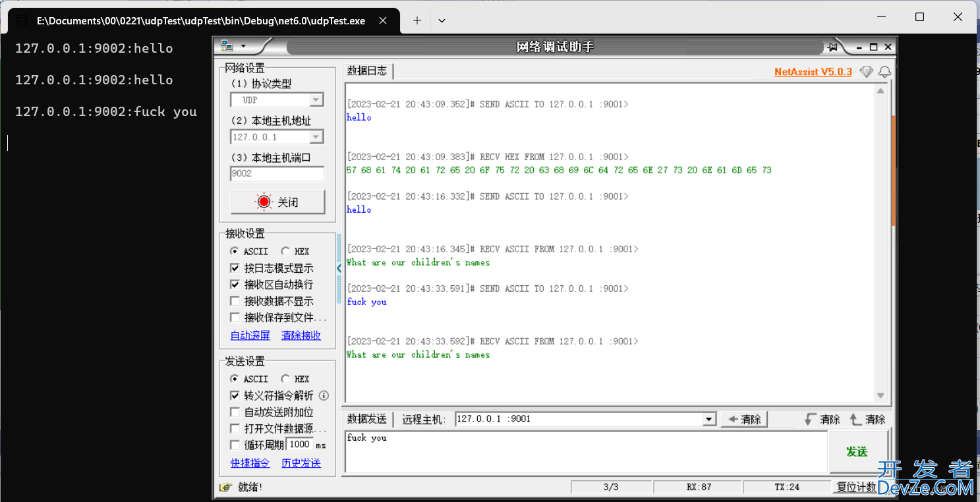Click the received line under timestamp 20:43:33.592
Screen dimensions: 980x502
(418, 354)
